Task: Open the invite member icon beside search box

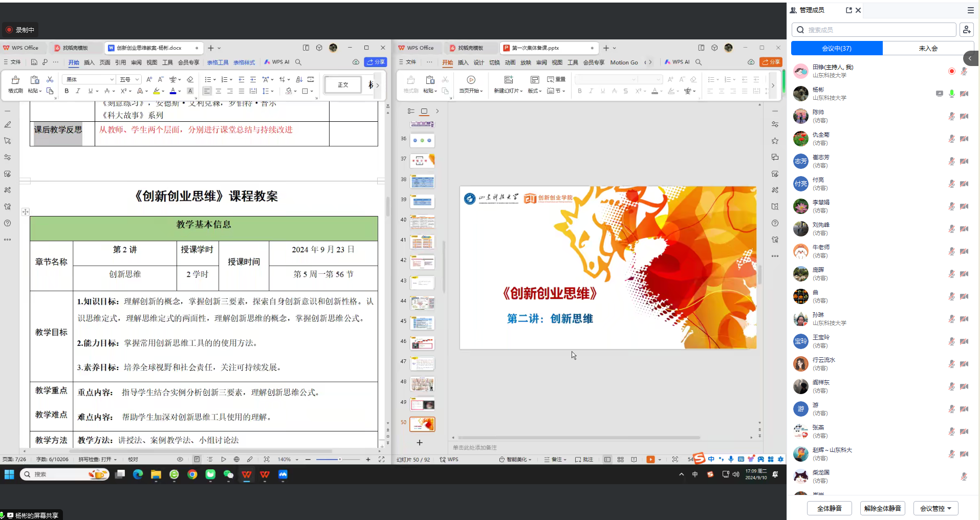Action: click(x=966, y=30)
